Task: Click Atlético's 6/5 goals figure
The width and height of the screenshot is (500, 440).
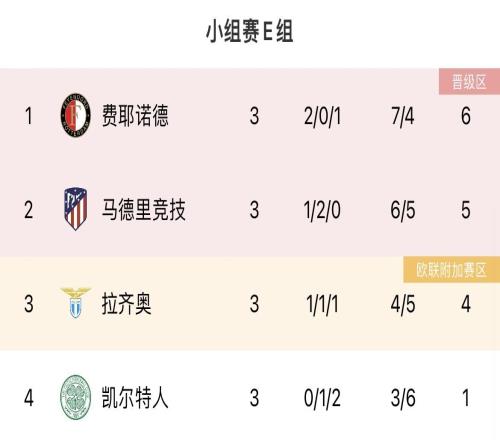Action: (403, 210)
